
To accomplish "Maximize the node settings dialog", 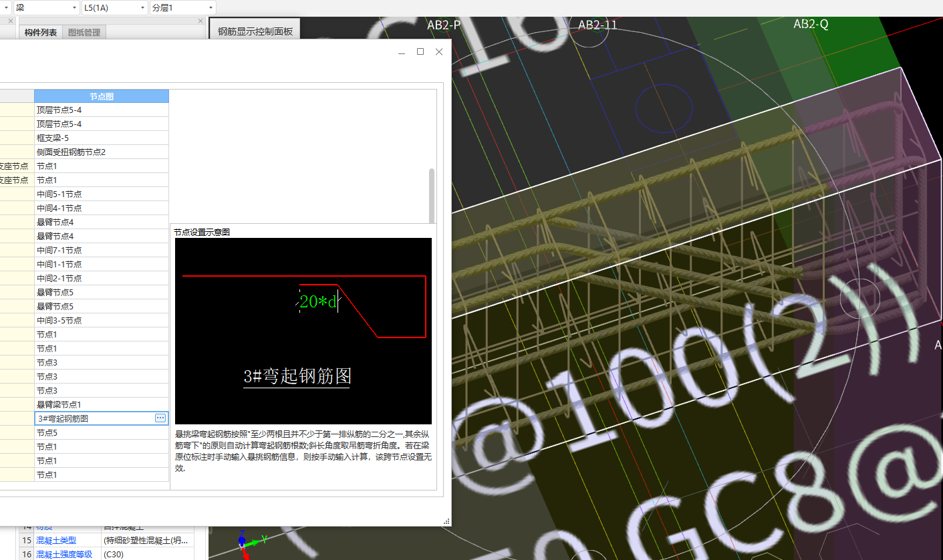I will 420,51.
